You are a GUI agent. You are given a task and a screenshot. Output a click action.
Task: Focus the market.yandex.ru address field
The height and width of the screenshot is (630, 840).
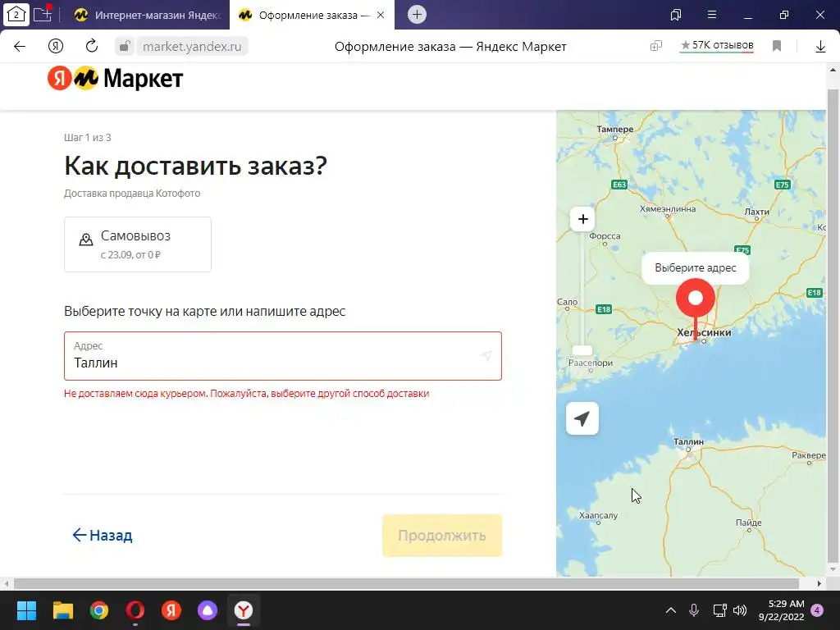pos(192,47)
